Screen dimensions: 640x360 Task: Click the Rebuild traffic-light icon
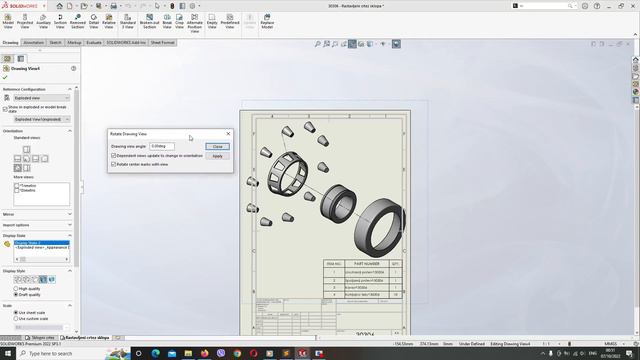[172, 6]
